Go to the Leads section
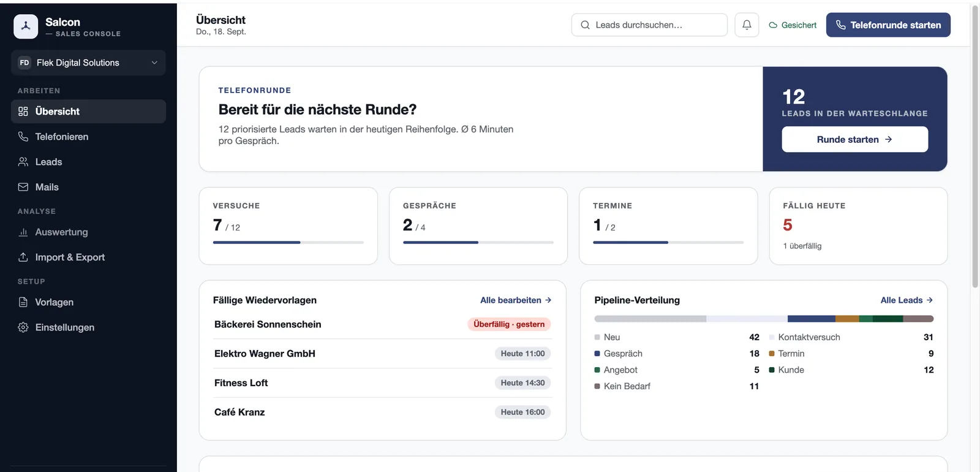The image size is (980, 472). point(88,162)
